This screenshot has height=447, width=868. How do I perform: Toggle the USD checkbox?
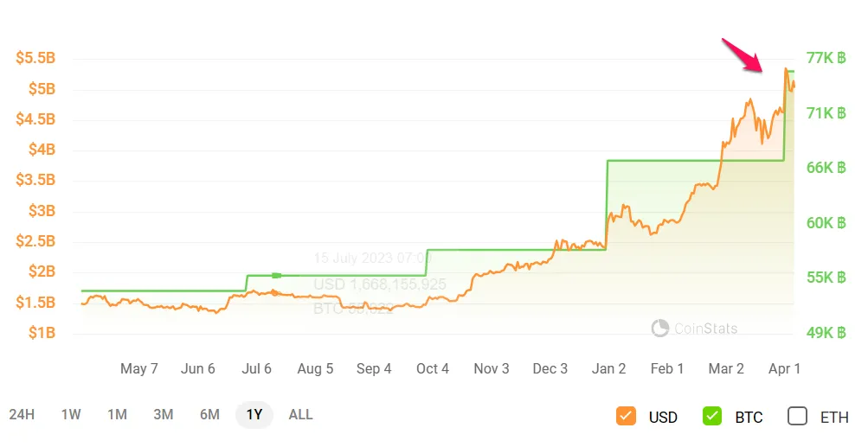tap(627, 416)
